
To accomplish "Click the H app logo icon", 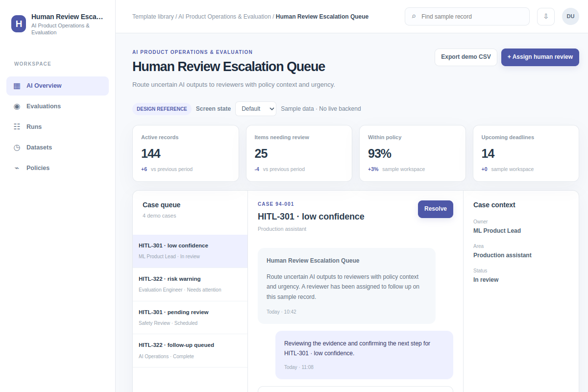I will pos(19,24).
